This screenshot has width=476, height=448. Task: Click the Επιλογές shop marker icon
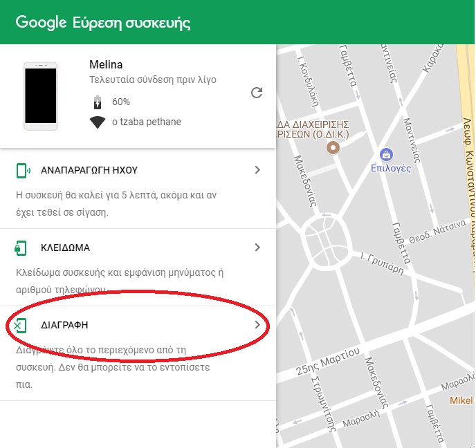point(386,155)
